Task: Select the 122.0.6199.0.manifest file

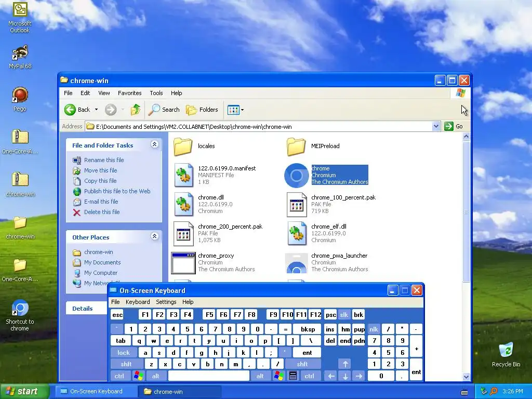Action: click(215, 175)
